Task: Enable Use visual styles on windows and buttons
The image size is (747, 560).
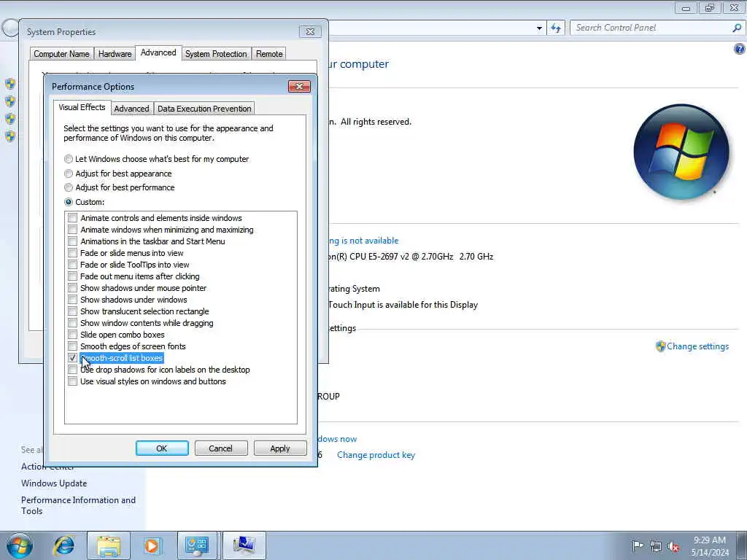Action: (x=72, y=381)
